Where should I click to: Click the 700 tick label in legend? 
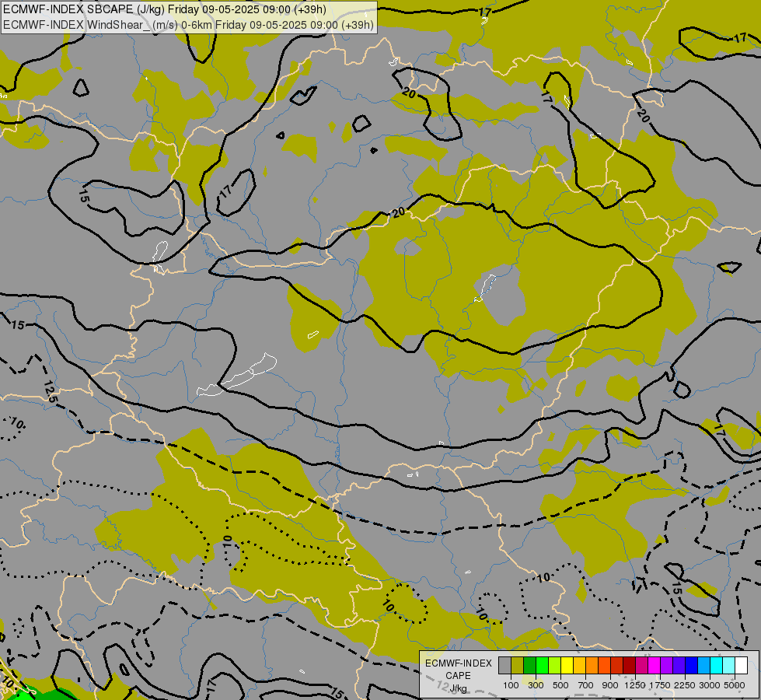(x=586, y=685)
